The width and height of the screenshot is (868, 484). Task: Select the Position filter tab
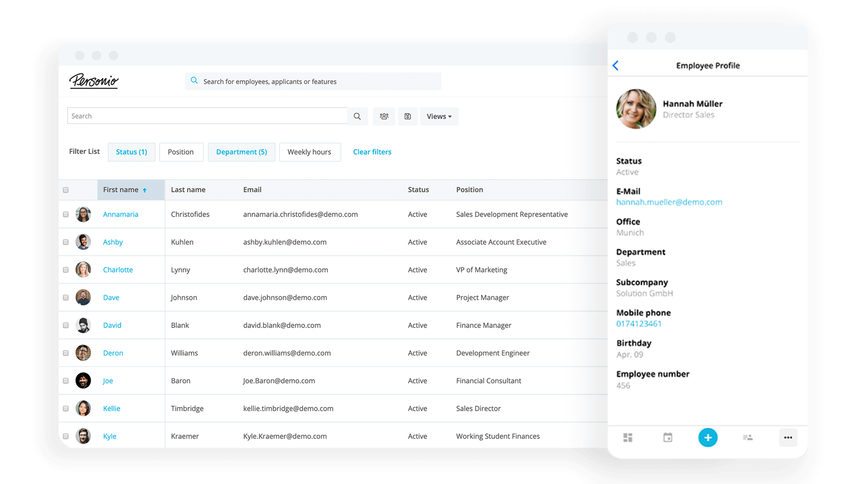[x=181, y=151]
